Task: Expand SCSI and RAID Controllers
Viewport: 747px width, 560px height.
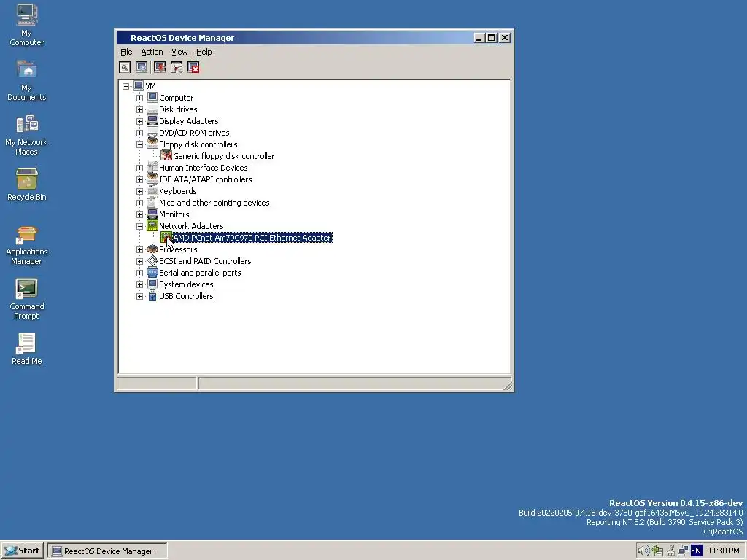Action: pos(139,261)
